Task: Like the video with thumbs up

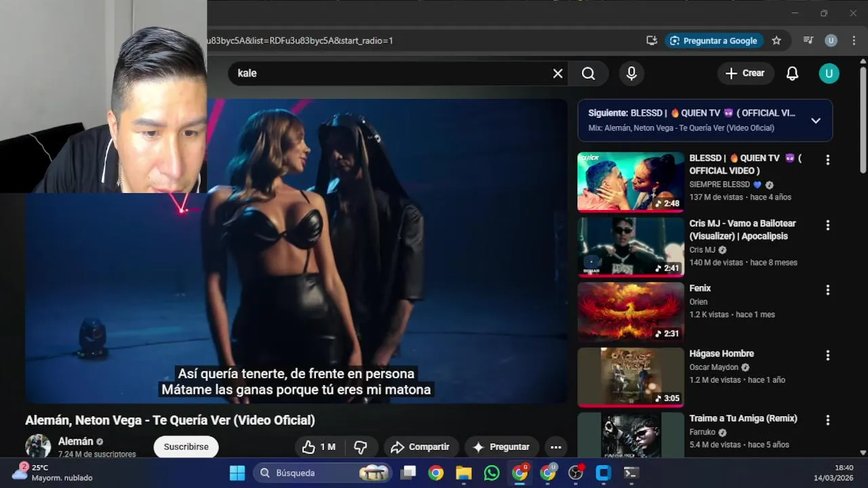Action: click(319, 447)
